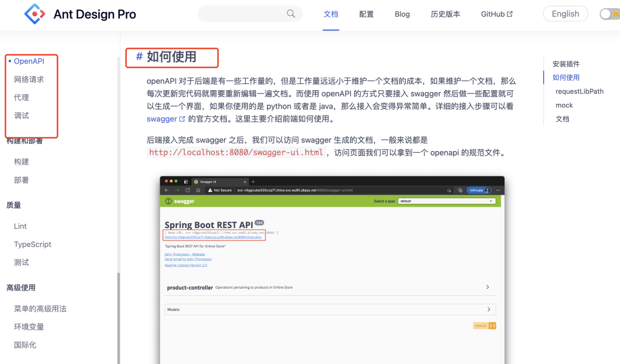Click the 质量 section heading

click(14, 206)
